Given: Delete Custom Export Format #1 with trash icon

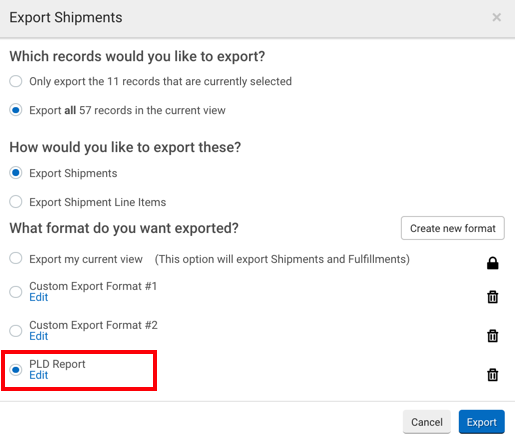Looking at the screenshot, I should (492, 297).
